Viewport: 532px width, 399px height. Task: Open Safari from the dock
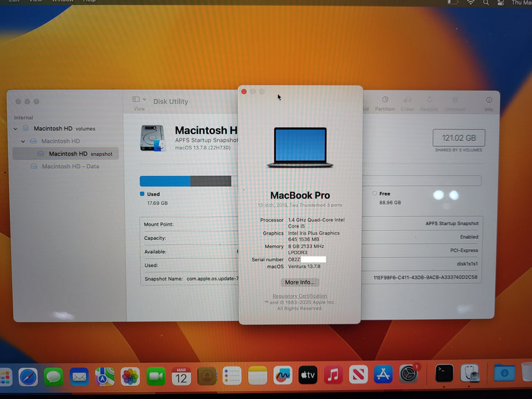click(28, 376)
